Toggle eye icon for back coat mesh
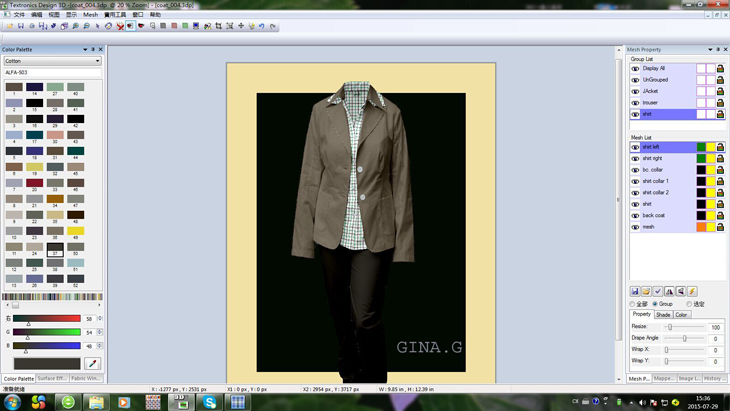Image resolution: width=730 pixels, height=411 pixels. [x=635, y=216]
